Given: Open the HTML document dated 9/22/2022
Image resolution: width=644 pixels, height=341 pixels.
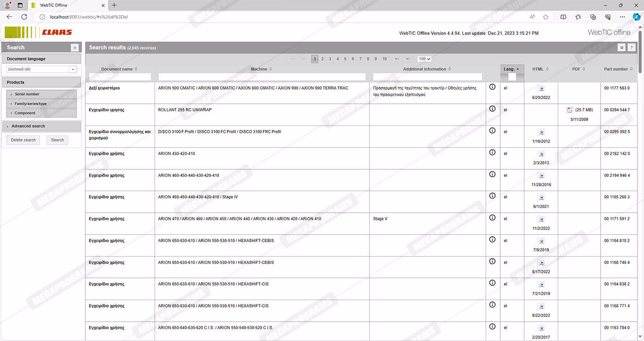Looking at the screenshot, I should tap(541, 306).
